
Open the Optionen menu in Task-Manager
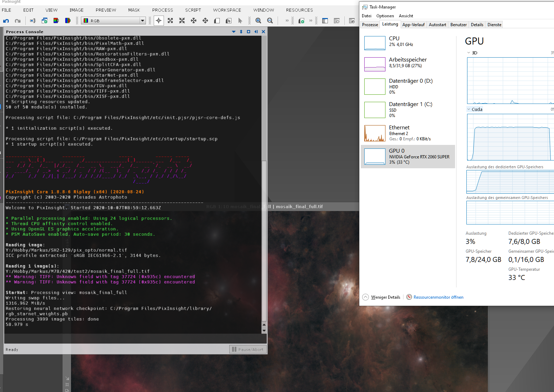coord(385,16)
